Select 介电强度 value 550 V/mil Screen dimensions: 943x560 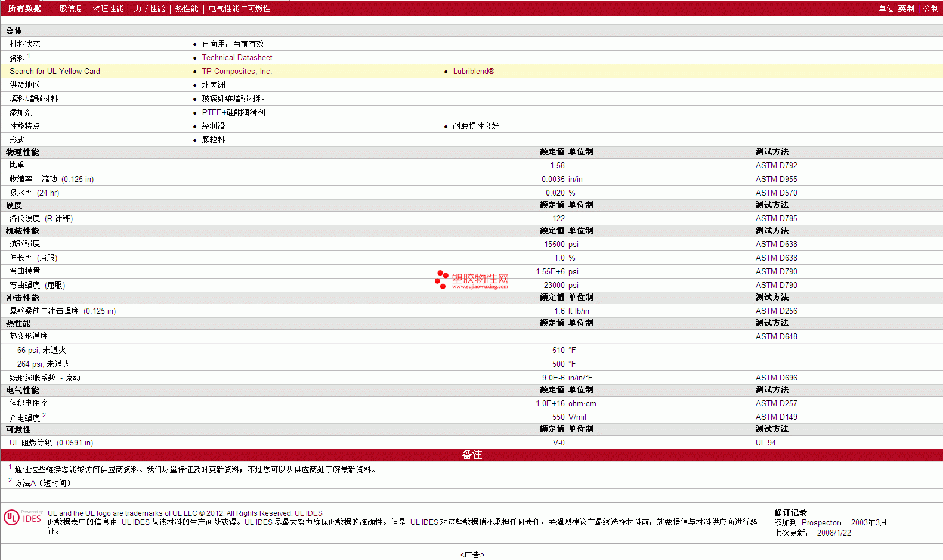(x=569, y=417)
